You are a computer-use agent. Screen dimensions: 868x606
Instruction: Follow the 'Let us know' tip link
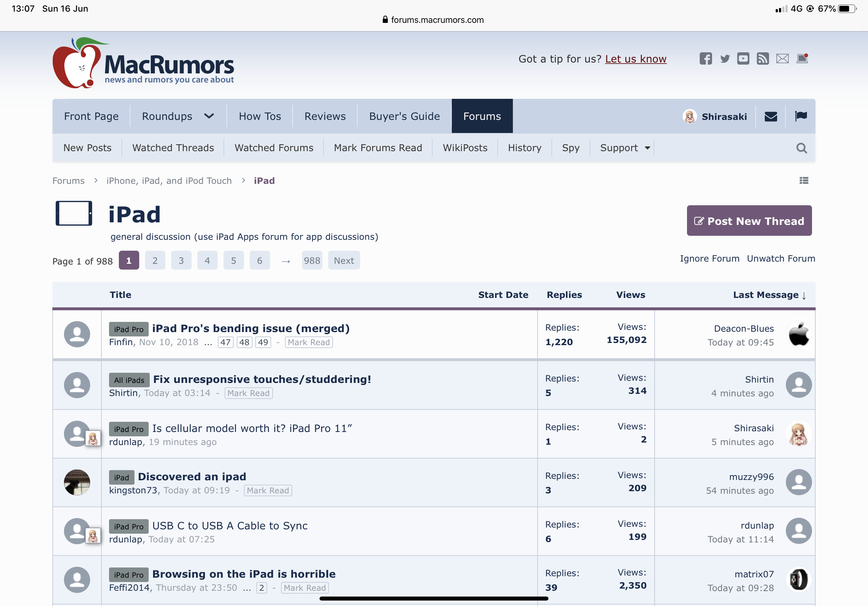[635, 59]
